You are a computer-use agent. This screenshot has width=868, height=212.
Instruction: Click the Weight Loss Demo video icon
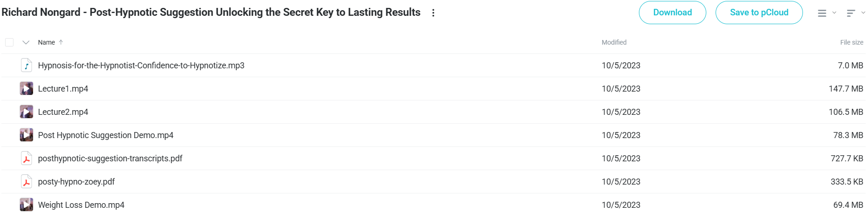[26, 205]
